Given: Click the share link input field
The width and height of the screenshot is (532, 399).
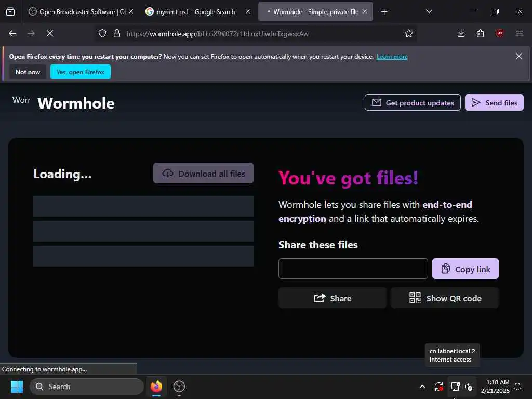Looking at the screenshot, I should [x=353, y=269].
